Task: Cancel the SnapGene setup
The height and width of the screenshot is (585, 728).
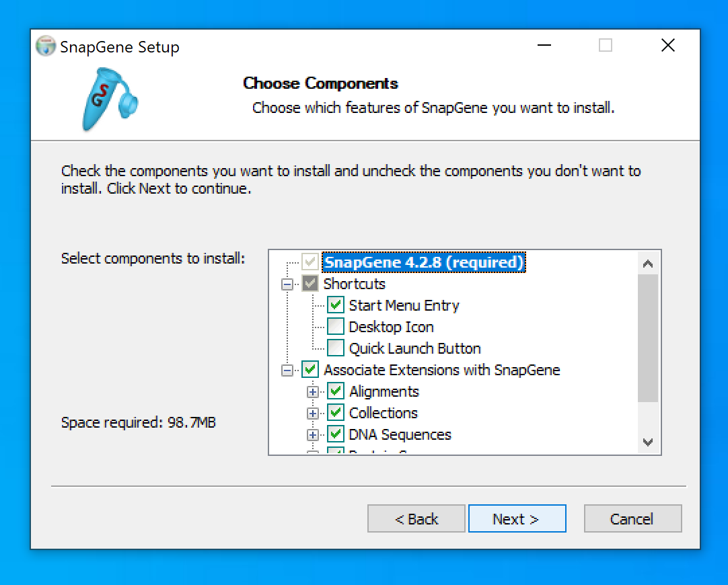Action: [632, 519]
